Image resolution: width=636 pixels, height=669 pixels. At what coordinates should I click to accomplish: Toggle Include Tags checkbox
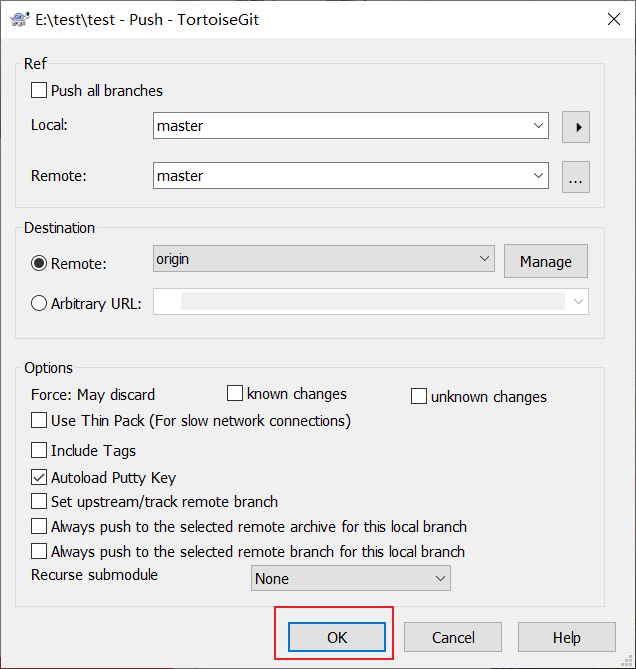(x=39, y=450)
